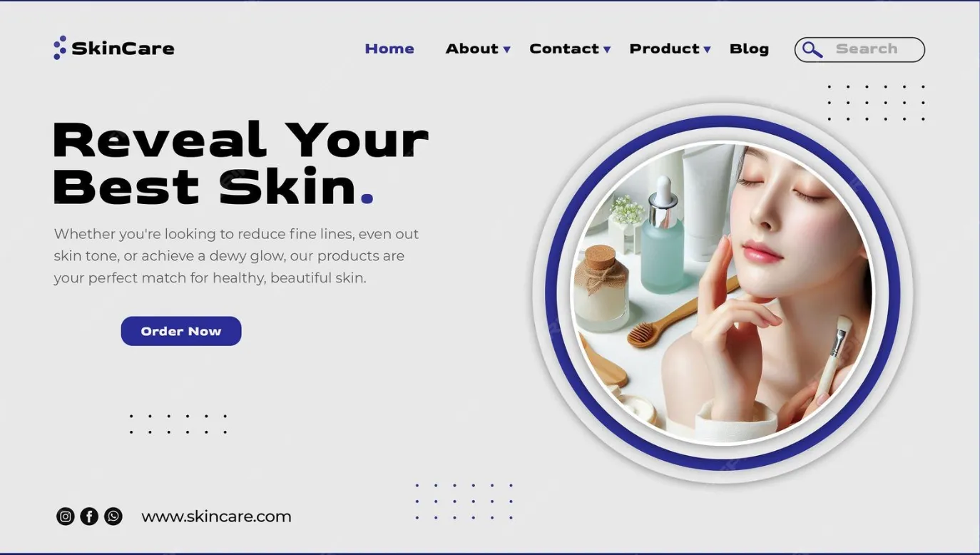Click the Reveal Your Best Skin headline
The image size is (980, 555).
[240, 163]
